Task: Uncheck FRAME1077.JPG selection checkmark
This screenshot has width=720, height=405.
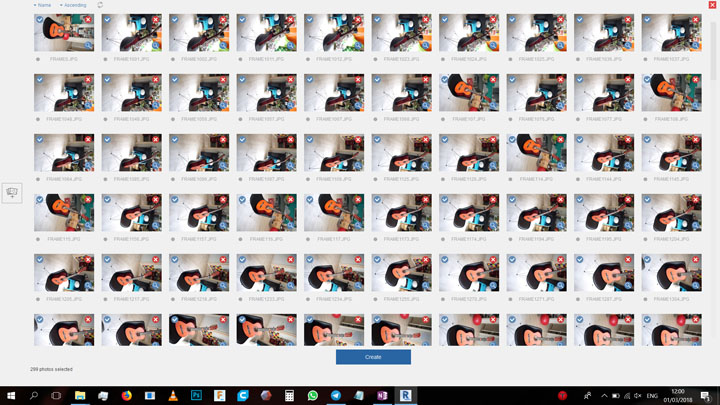Action: [580, 79]
